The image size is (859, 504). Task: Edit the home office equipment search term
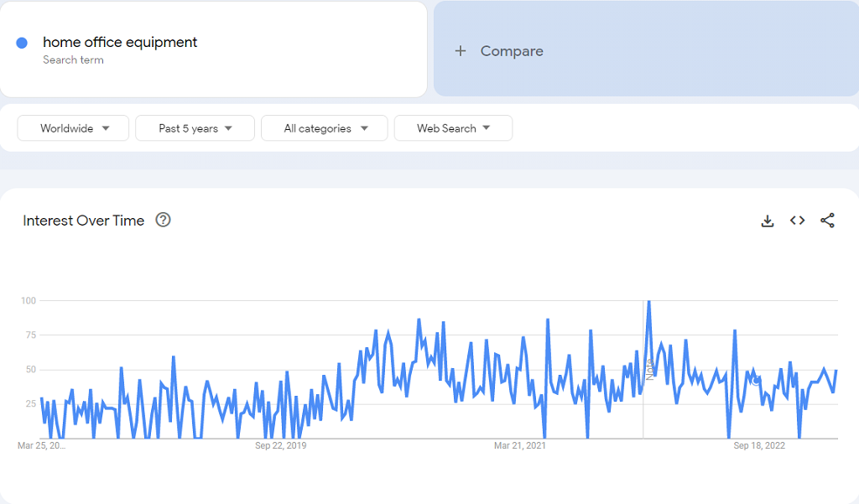[120, 42]
